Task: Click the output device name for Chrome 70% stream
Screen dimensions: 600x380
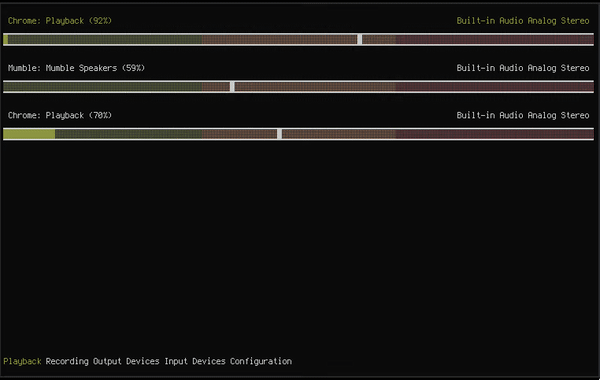Action: [523, 115]
